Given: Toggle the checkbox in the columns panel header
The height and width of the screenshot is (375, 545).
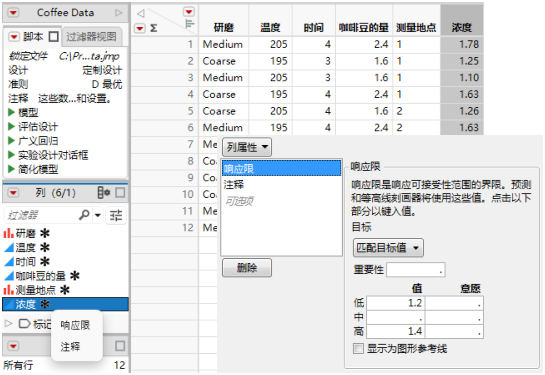Looking at the screenshot, I should [120, 193].
